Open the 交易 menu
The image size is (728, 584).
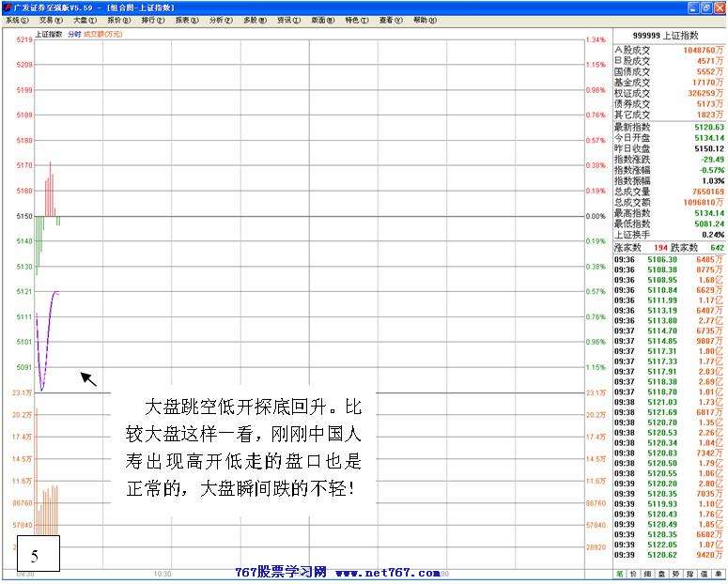[52, 19]
